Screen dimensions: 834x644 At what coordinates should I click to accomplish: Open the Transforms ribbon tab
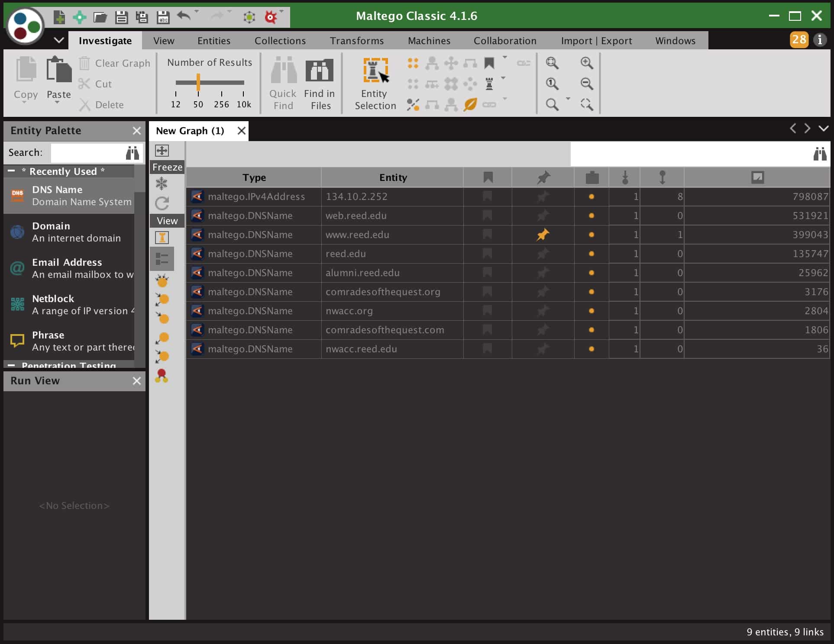(x=357, y=41)
